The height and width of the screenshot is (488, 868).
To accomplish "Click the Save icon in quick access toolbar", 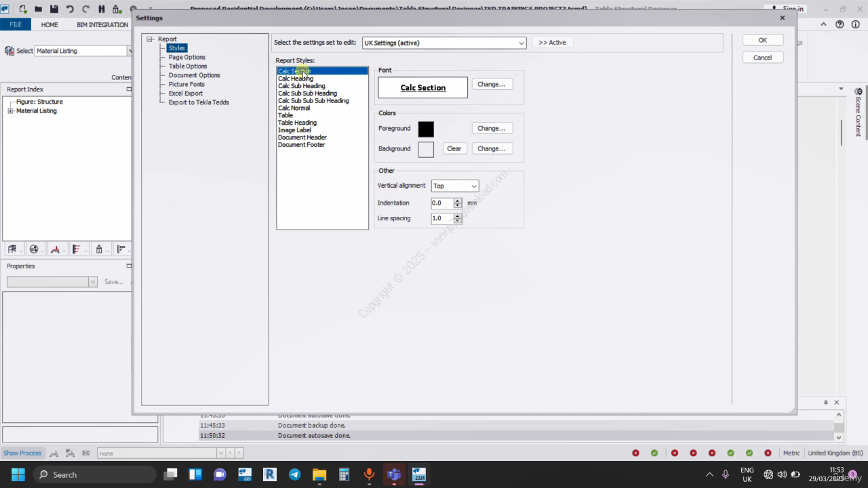I will coord(54,9).
